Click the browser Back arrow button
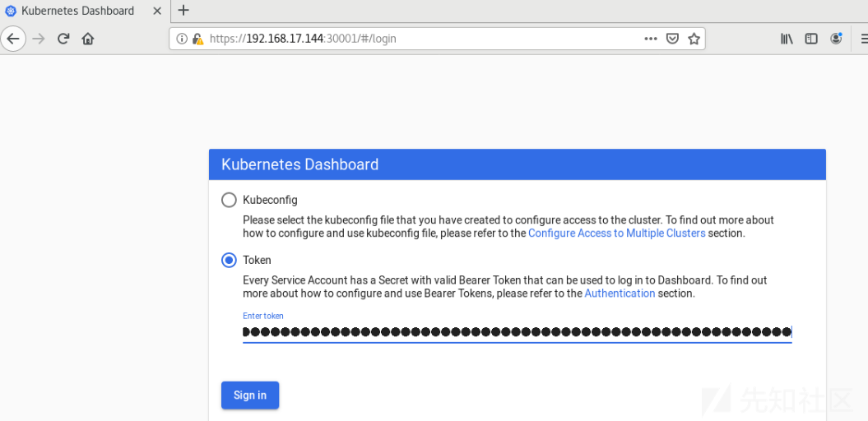Viewport: 868px width, 421px height. coord(12,39)
